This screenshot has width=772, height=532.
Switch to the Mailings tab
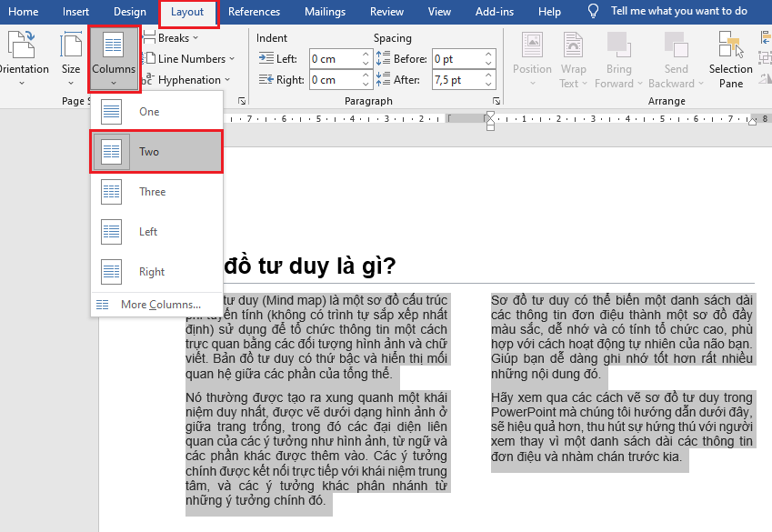click(x=324, y=12)
